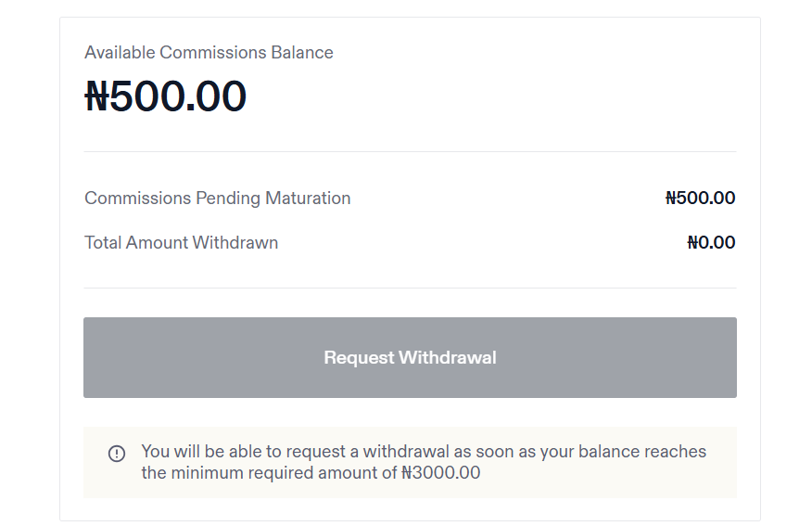This screenshot has height=526, width=812.
Task: Click the Request Withdrawal button
Action: pos(410,358)
